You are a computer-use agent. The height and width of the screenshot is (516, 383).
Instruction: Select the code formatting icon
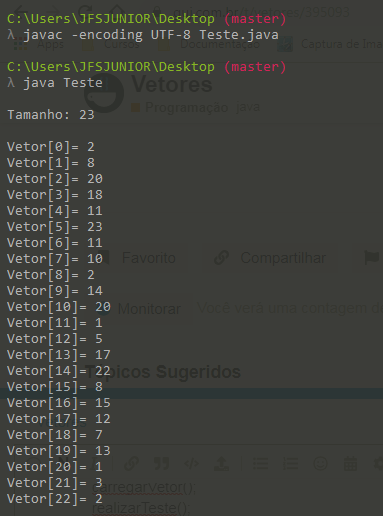point(191,463)
